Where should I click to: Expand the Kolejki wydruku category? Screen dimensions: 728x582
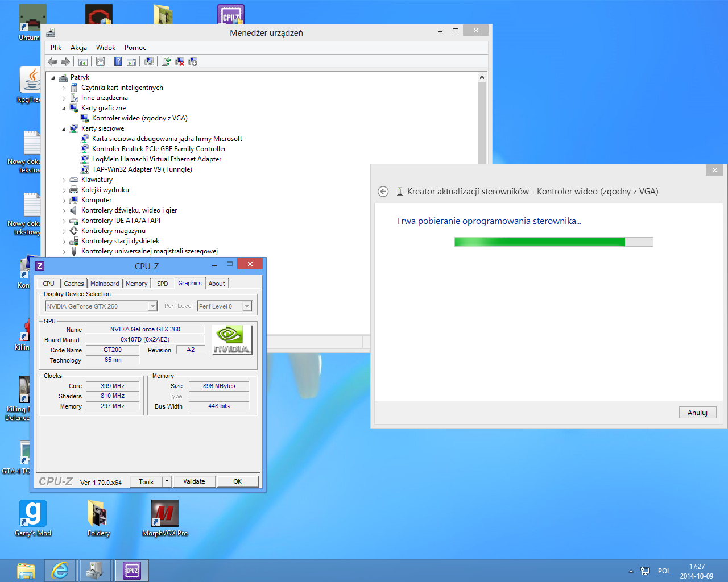[64, 190]
